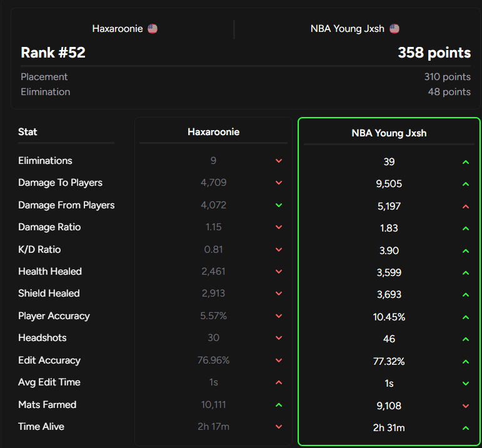Click the 10,111 Mats Farmed value
This screenshot has height=448, width=482.
pos(213,405)
